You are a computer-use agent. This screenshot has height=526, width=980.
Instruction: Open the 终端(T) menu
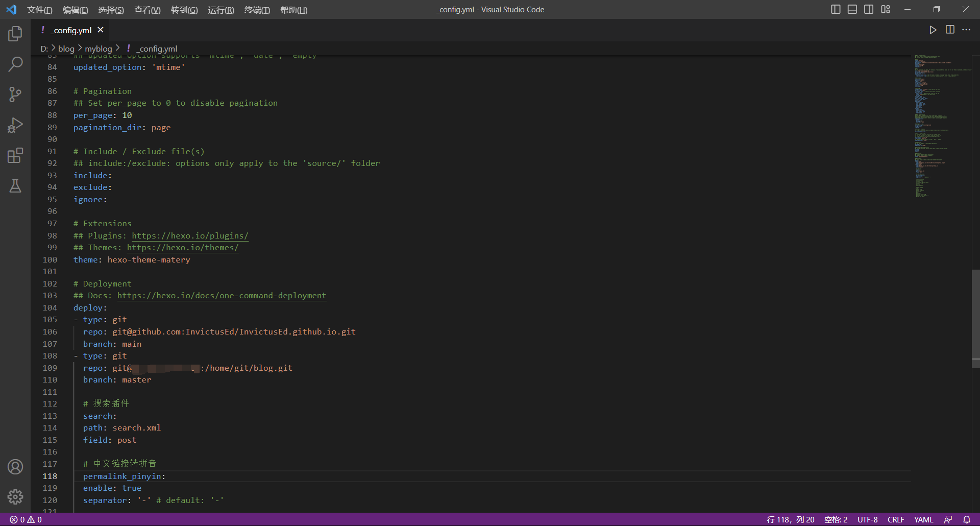[257, 10]
